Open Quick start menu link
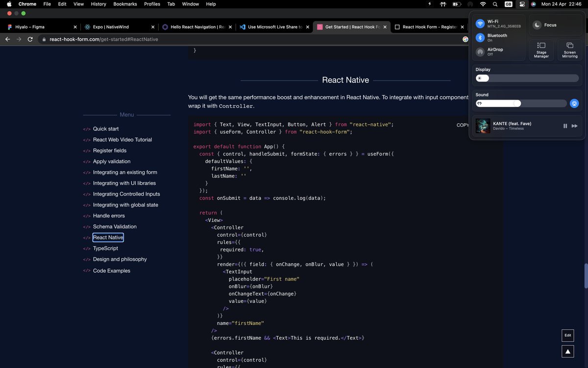The width and height of the screenshot is (588, 368). 106,129
